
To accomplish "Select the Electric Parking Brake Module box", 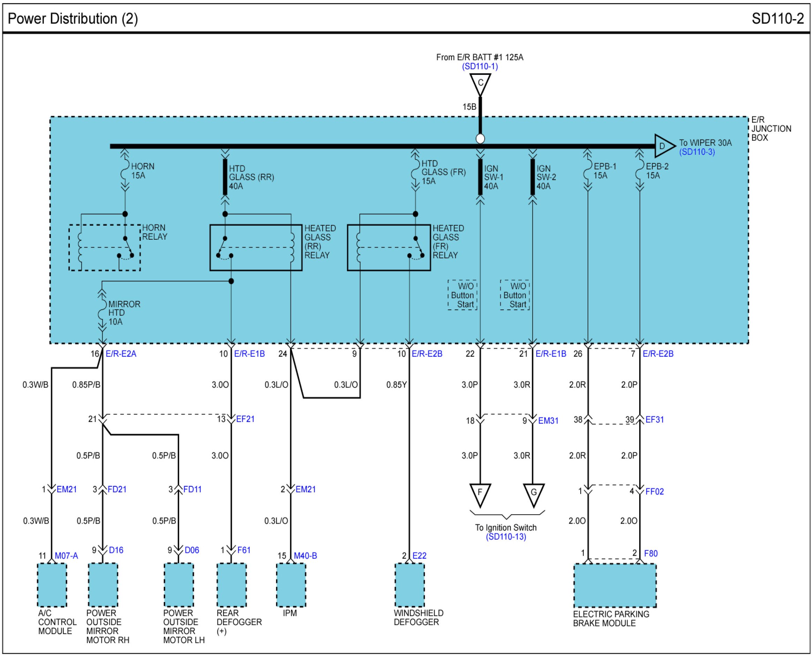I will 614,585.
